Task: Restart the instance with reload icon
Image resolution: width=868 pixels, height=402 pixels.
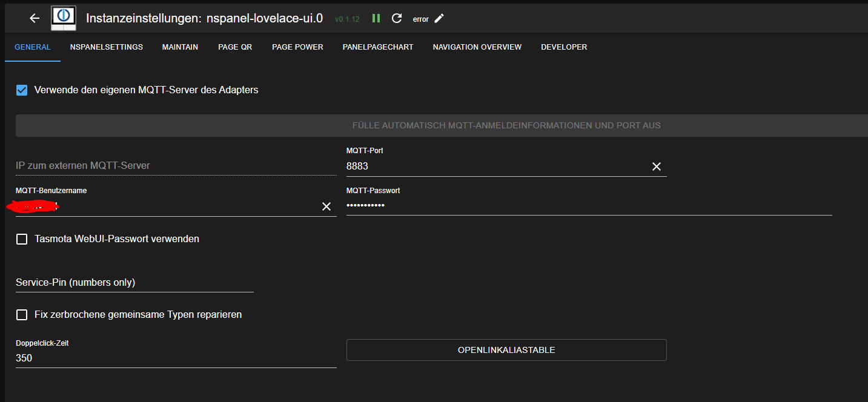Action: (397, 18)
